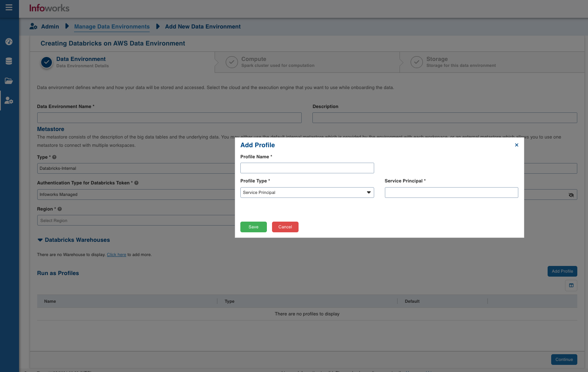Toggle token visibility eye icon
588x372 pixels.
pos(571,195)
